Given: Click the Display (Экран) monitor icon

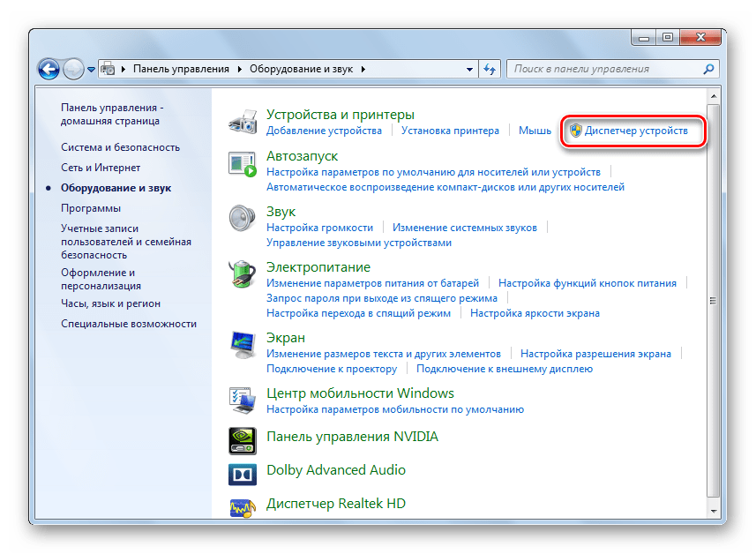Looking at the screenshot, I should [243, 344].
